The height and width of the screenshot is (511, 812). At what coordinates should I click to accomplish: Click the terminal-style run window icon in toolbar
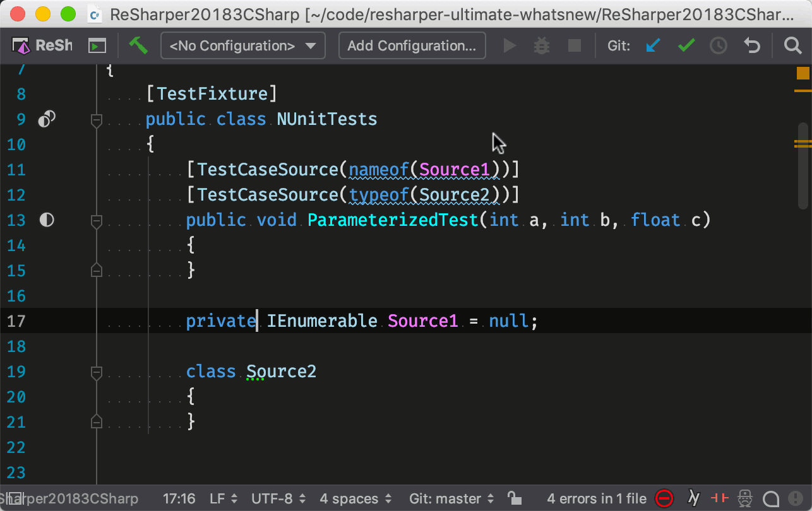pos(97,45)
